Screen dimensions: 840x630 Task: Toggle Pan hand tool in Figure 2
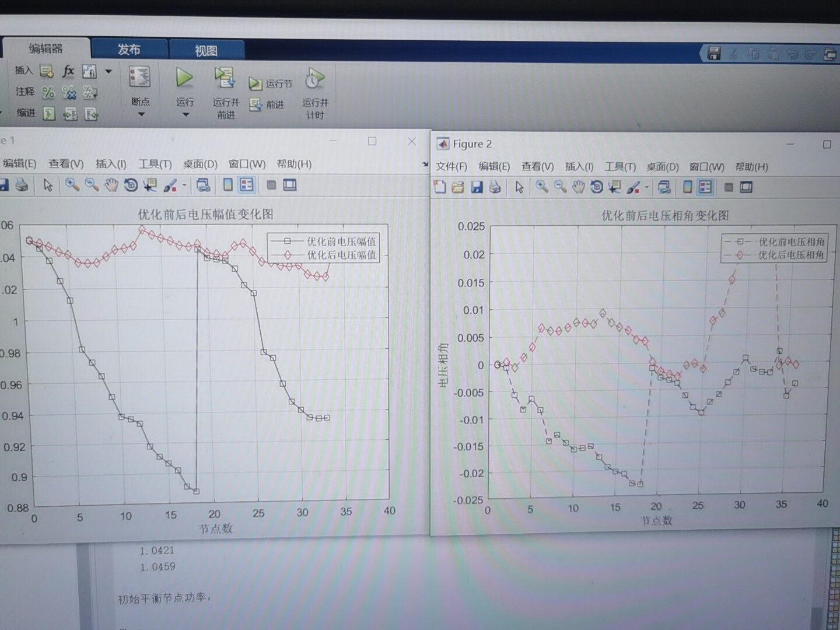coord(578,187)
